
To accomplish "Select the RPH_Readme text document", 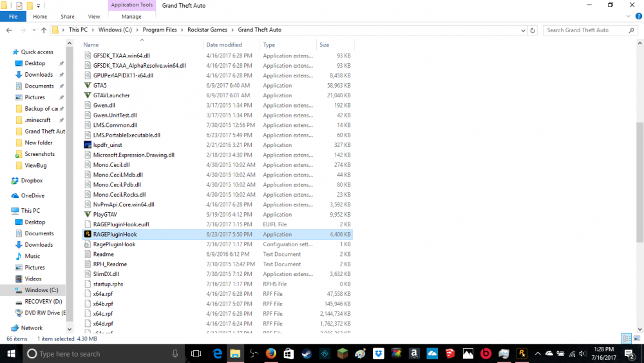I will tap(109, 264).
